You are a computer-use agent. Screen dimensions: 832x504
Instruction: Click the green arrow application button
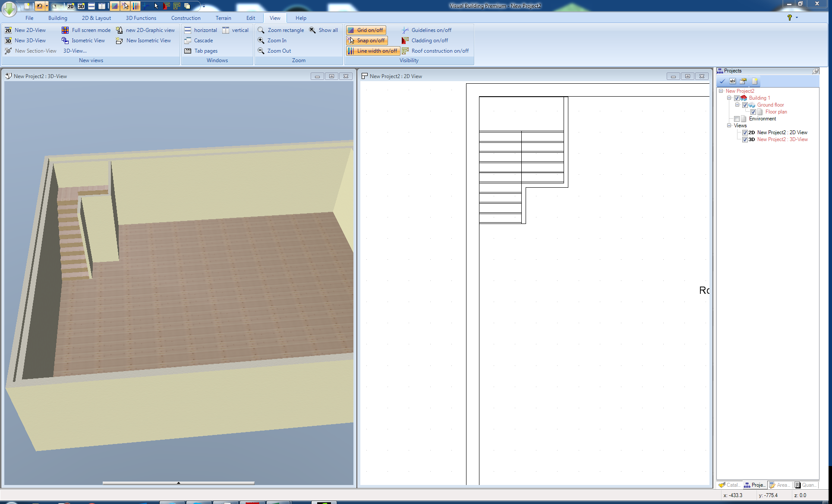[9, 8]
